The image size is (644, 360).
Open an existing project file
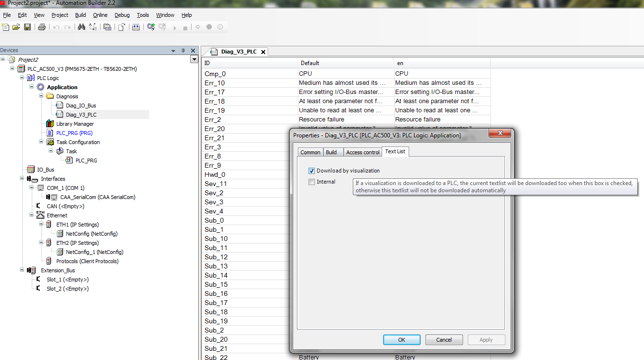pyautogui.click(x=16, y=27)
